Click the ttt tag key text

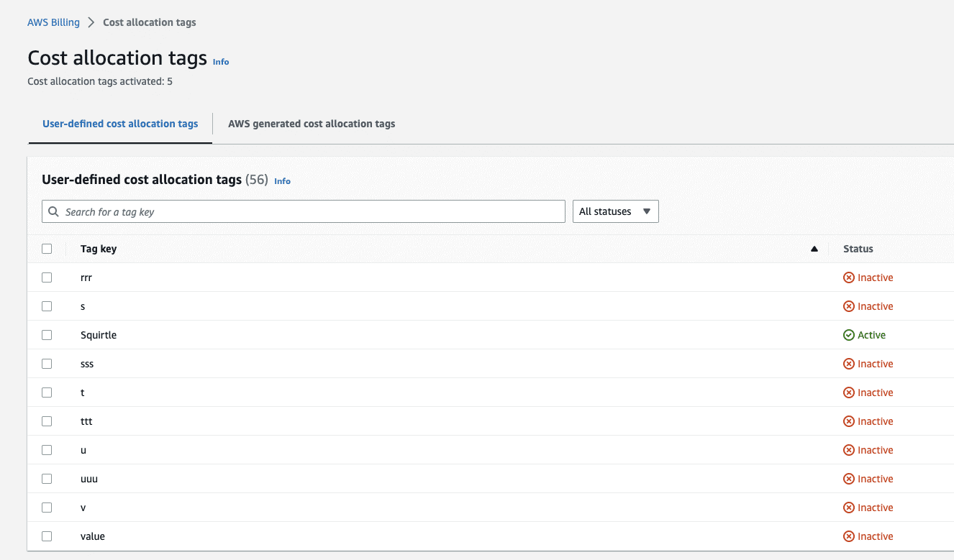click(x=86, y=421)
